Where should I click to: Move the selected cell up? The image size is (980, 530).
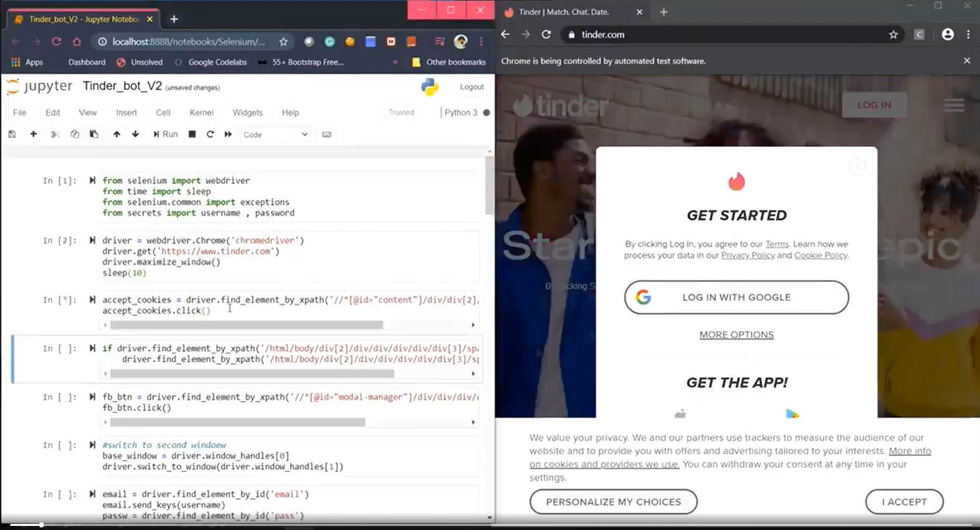[x=117, y=134]
